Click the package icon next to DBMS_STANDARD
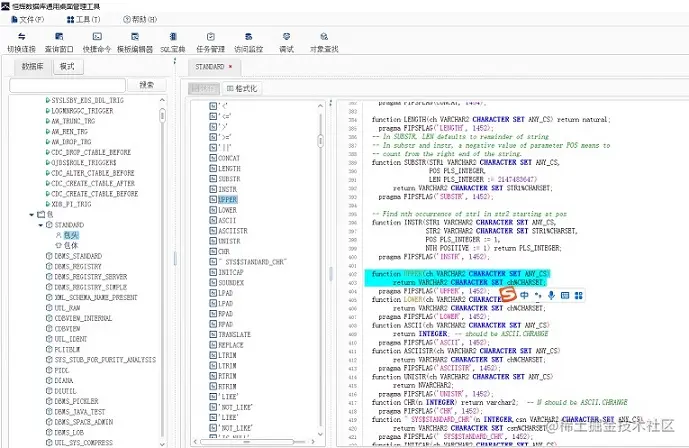 pos(49,256)
